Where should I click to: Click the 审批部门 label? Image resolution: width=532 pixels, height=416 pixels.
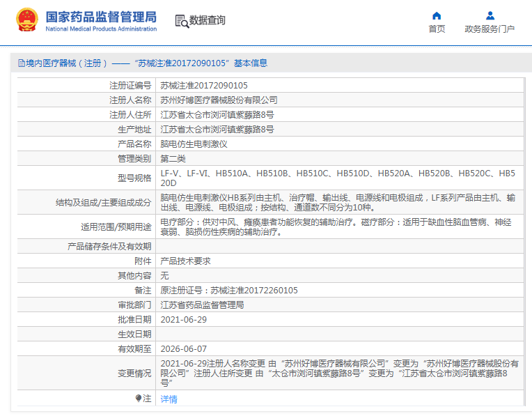coord(134,305)
